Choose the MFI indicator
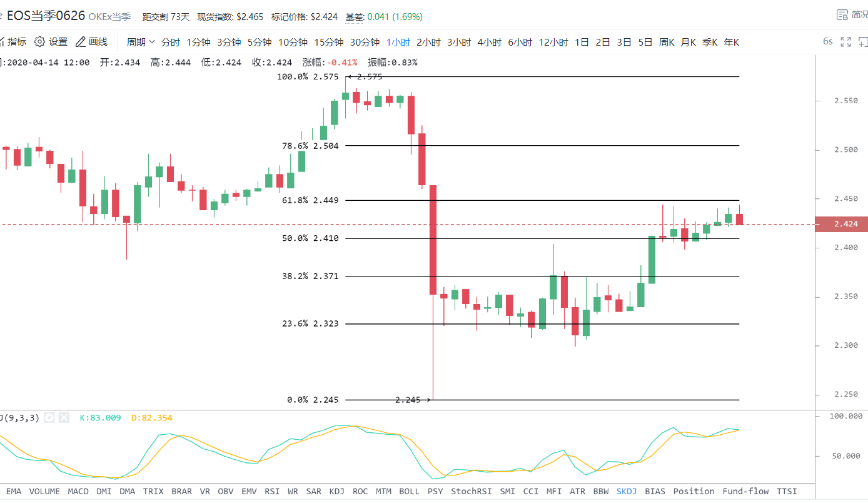Viewport: 868px width, 503px height. point(554,491)
